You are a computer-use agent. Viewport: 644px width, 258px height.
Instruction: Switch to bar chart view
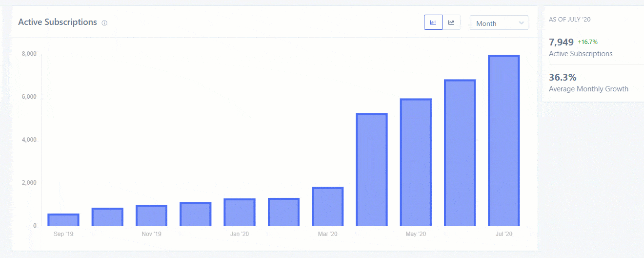(x=433, y=22)
